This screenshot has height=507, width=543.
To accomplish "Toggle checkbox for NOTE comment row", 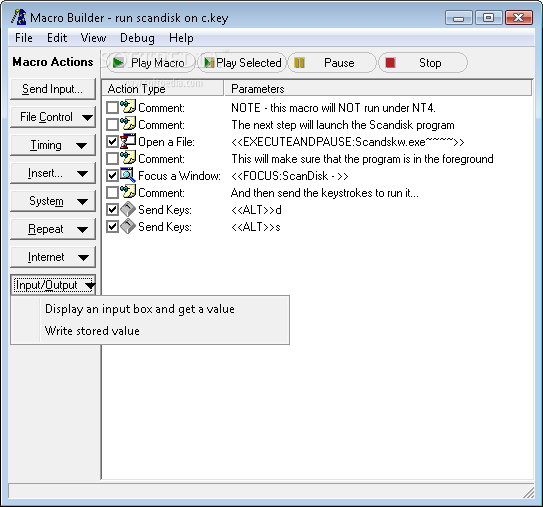I will pos(112,107).
